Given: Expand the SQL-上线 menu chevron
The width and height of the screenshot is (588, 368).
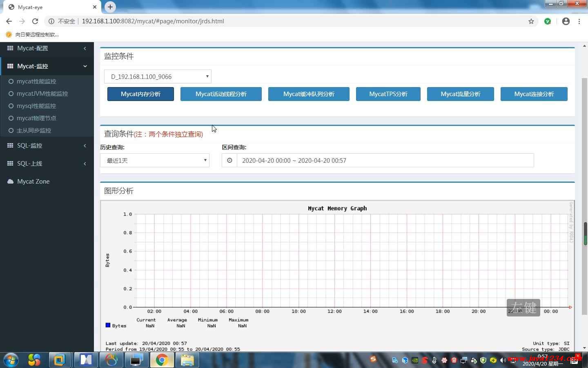Looking at the screenshot, I should (85, 164).
